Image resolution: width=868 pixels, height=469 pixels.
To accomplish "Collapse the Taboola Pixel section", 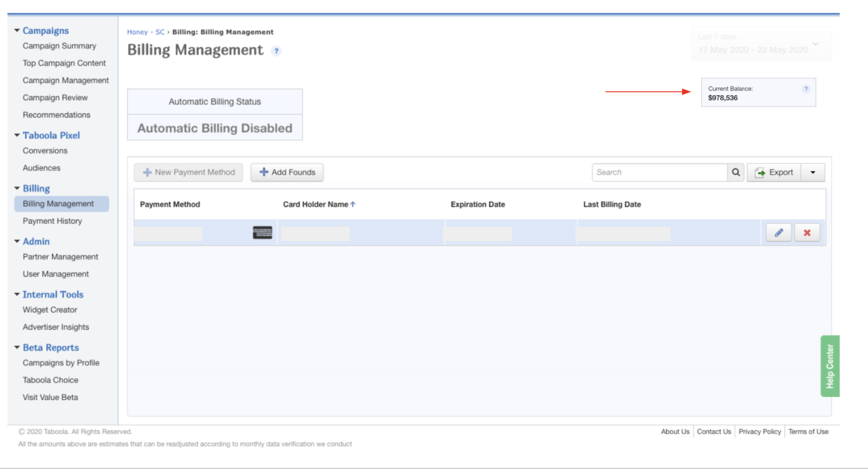I will coord(17,135).
